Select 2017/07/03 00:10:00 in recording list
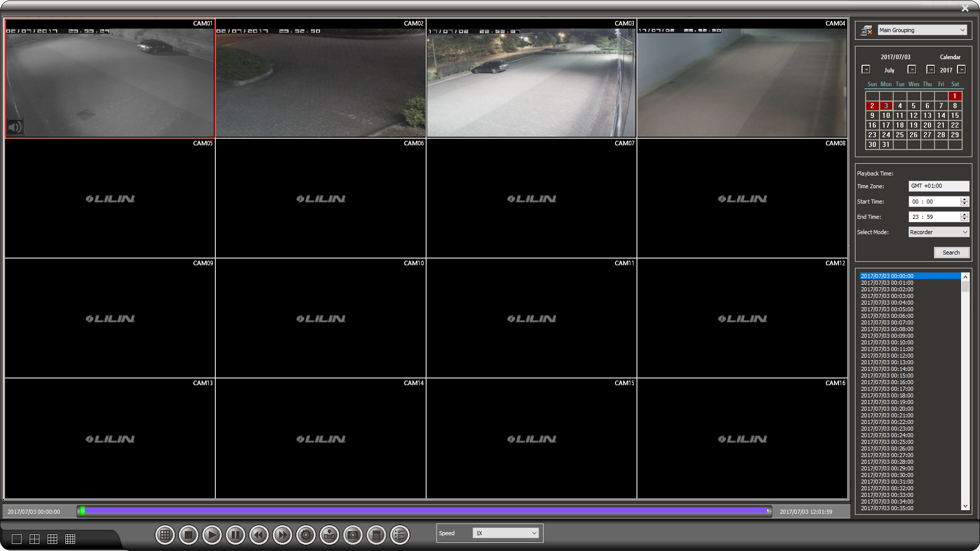 (x=887, y=342)
